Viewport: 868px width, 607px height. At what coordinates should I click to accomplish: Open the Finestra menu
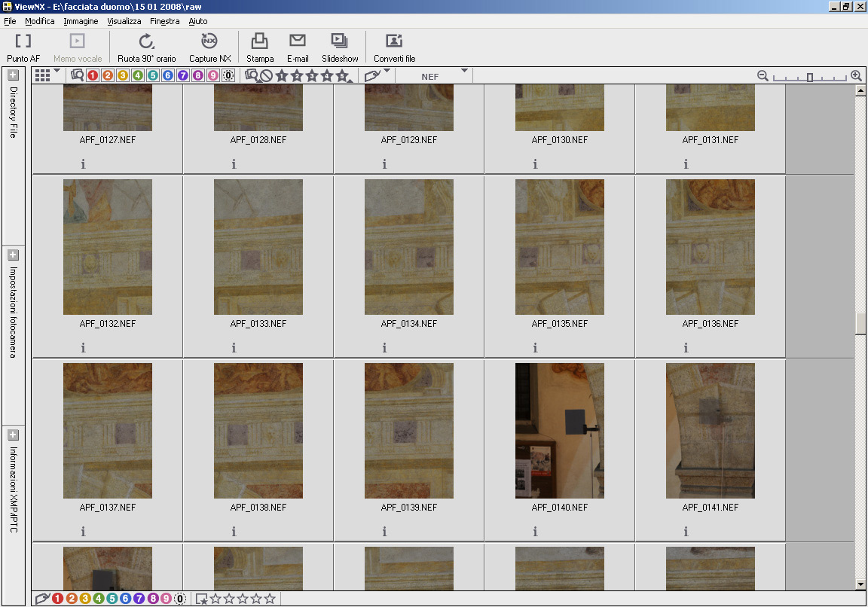[164, 21]
